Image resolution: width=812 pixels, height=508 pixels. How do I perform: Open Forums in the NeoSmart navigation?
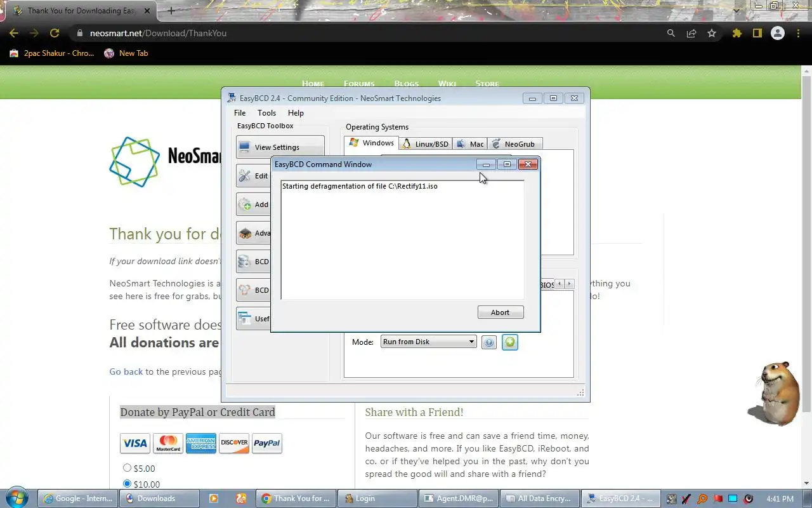(359, 83)
